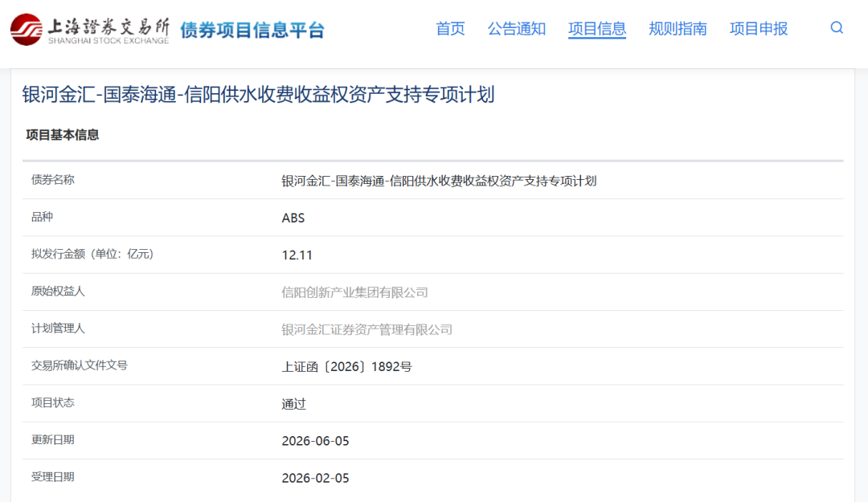Click the page heading 银河金汇-国泰海通 project title
The height and width of the screenshot is (502, 868).
point(258,95)
